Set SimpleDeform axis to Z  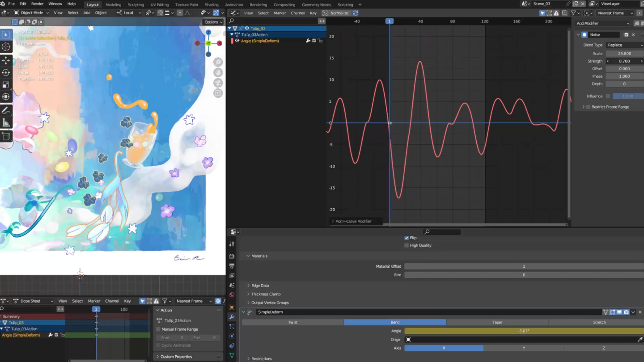coord(604,348)
